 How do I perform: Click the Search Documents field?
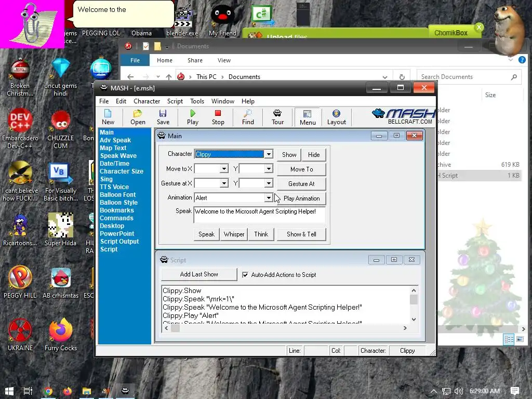tap(469, 77)
